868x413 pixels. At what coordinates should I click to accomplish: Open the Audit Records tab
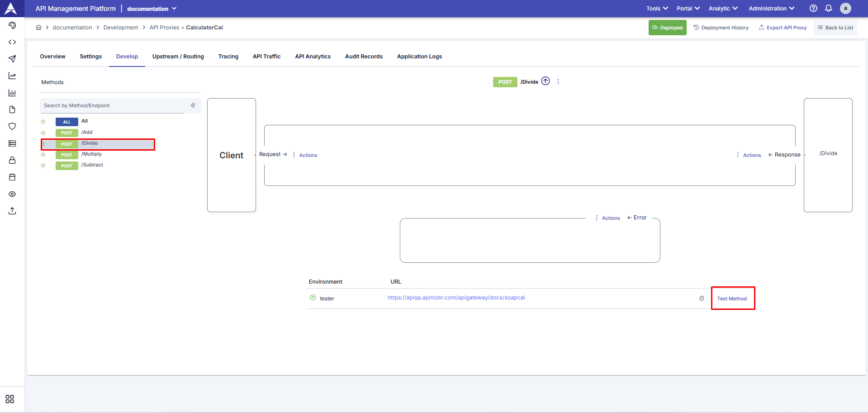pos(364,56)
